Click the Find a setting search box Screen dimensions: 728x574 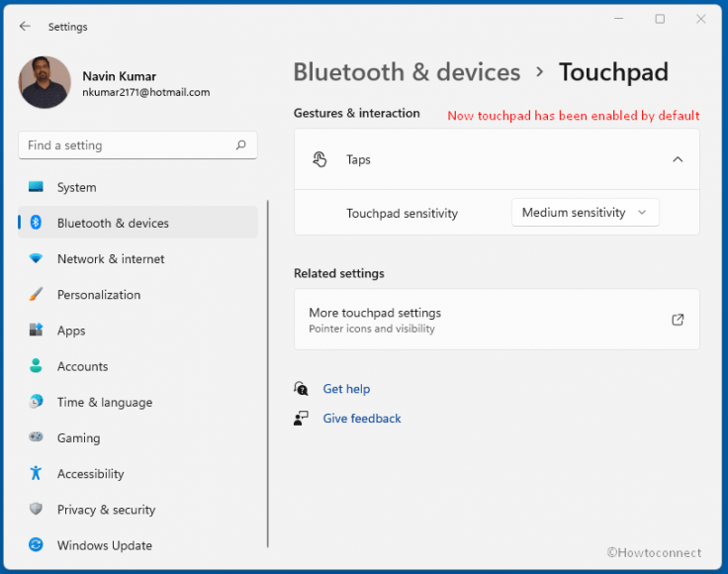pyautogui.click(x=137, y=145)
